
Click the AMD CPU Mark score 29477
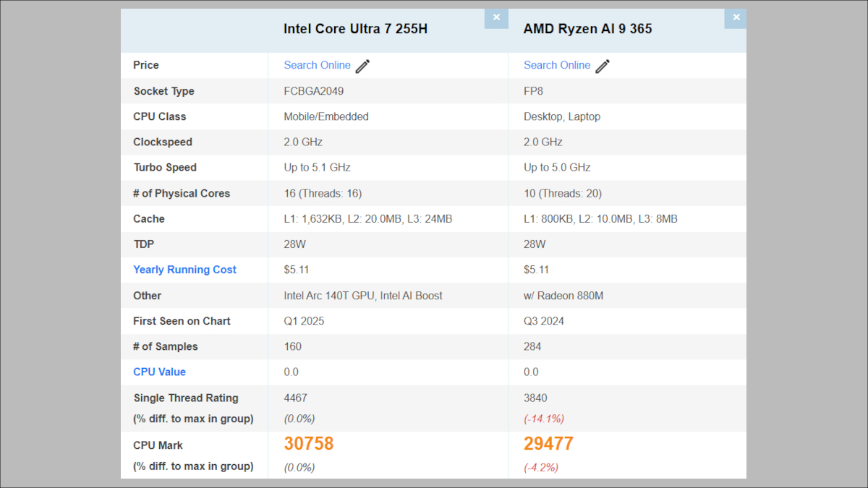[549, 444]
